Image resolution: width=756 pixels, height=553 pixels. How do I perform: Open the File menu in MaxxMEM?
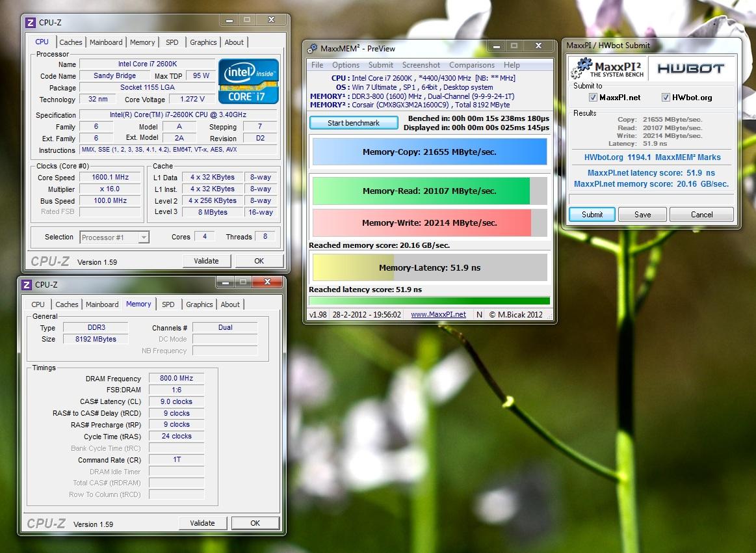click(x=317, y=64)
